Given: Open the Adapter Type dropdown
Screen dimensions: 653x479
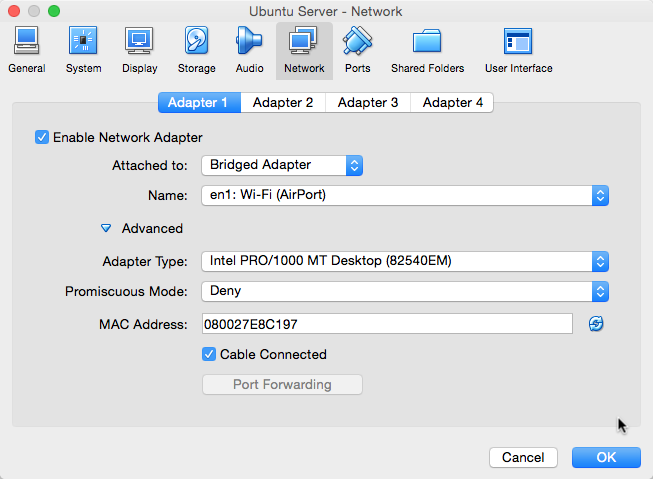Looking at the screenshot, I should 405,261.
